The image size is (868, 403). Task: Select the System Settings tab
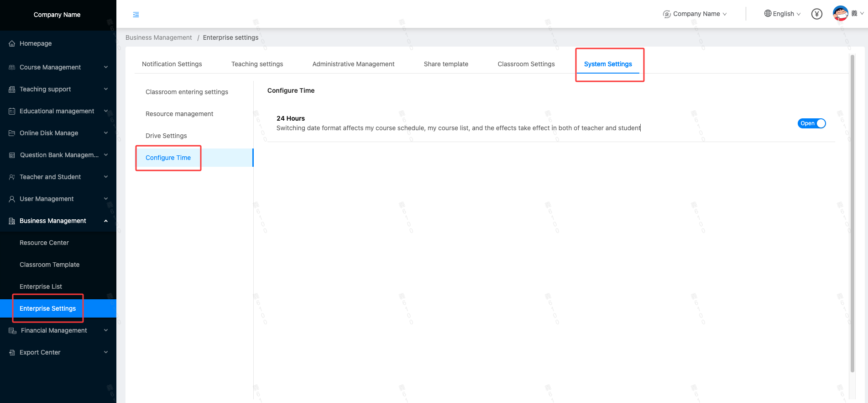(608, 64)
